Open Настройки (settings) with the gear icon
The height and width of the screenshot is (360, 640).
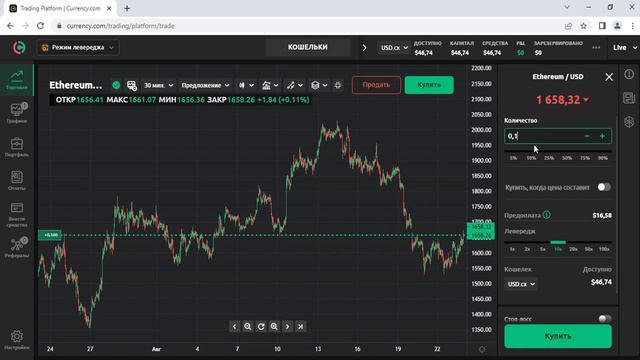[x=17, y=340]
